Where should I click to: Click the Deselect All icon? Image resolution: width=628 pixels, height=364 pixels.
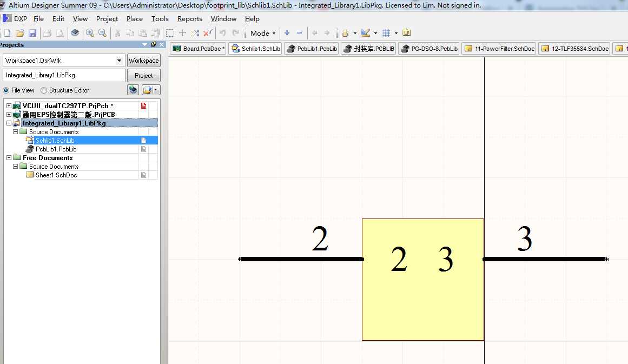click(195, 33)
